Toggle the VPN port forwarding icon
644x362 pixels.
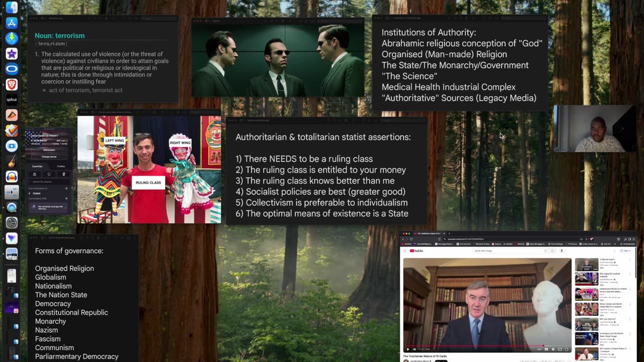click(64, 174)
